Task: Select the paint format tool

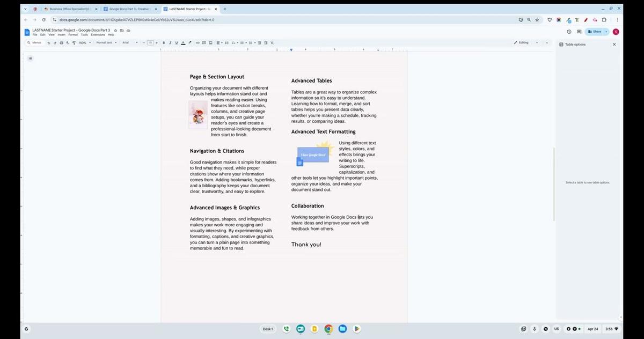Action: pos(74,42)
